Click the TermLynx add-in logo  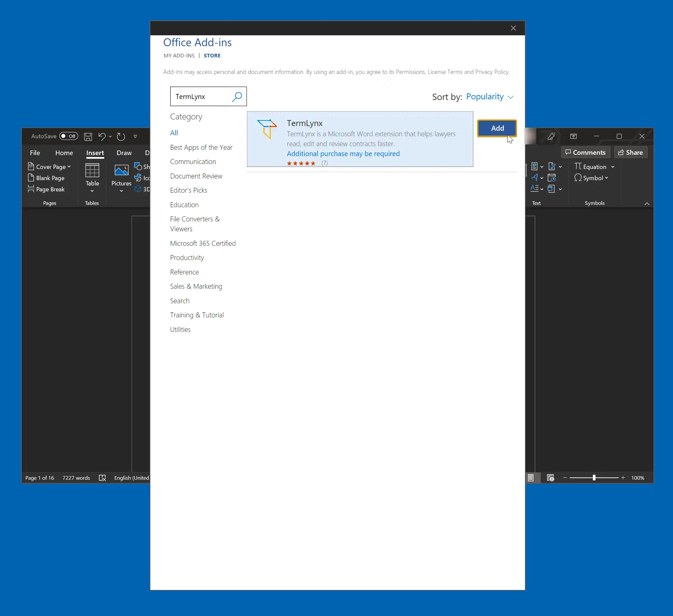click(267, 129)
